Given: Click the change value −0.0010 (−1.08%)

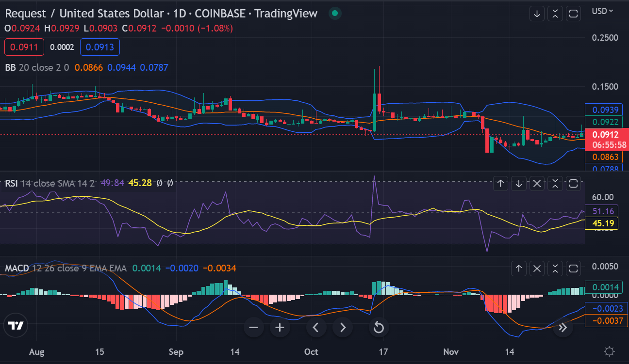Looking at the screenshot, I should [x=197, y=28].
